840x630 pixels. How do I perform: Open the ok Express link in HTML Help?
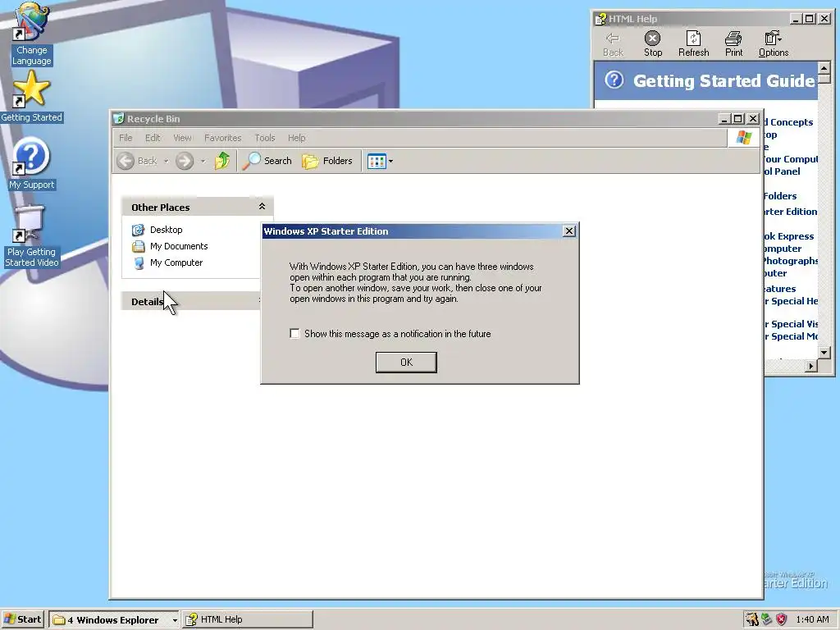[788, 236]
